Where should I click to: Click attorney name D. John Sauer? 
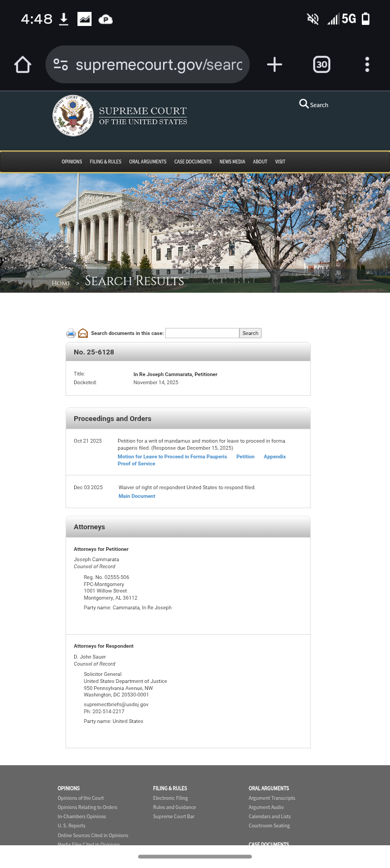click(90, 657)
